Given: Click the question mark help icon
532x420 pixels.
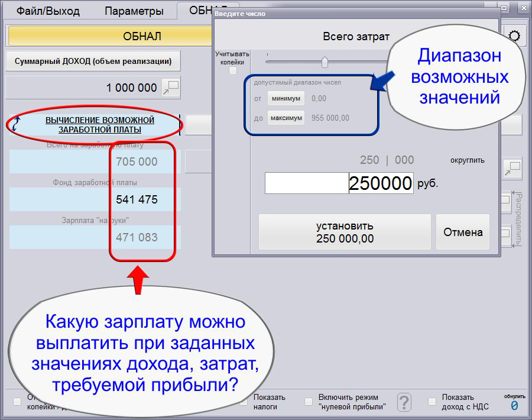Looking at the screenshot, I should (404, 402).
